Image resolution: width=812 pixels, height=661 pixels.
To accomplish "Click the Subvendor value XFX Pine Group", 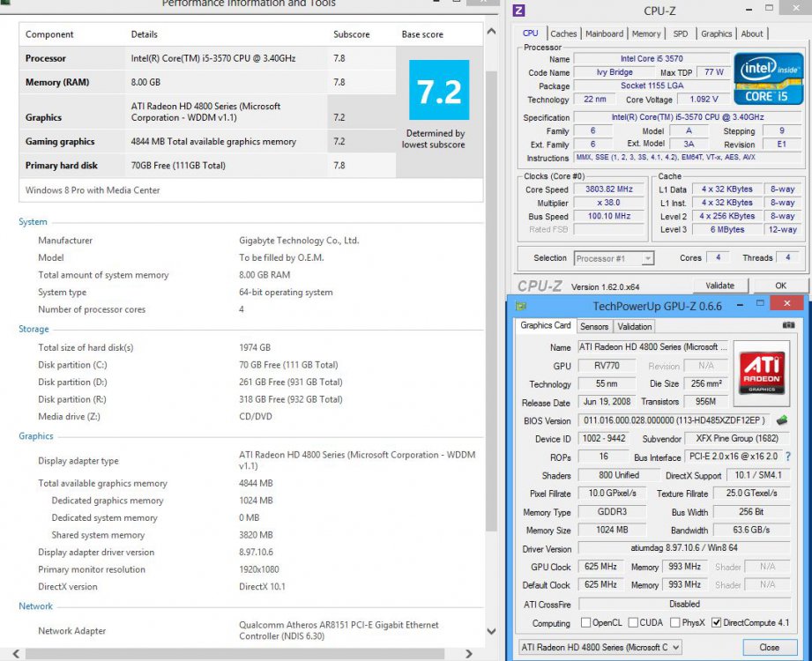I will [x=737, y=438].
